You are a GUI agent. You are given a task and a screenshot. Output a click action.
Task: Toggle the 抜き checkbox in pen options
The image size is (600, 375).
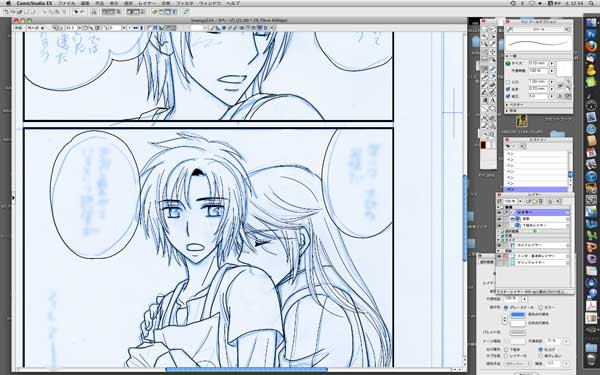click(x=508, y=89)
